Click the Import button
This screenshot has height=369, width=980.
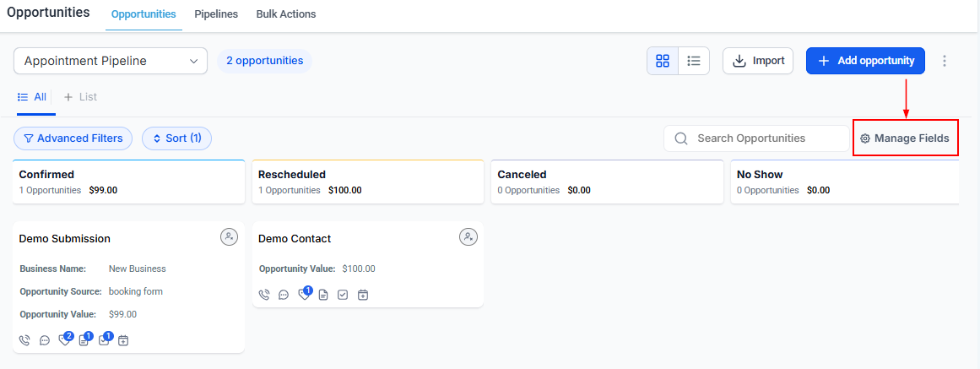pyautogui.click(x=758, y=61)
